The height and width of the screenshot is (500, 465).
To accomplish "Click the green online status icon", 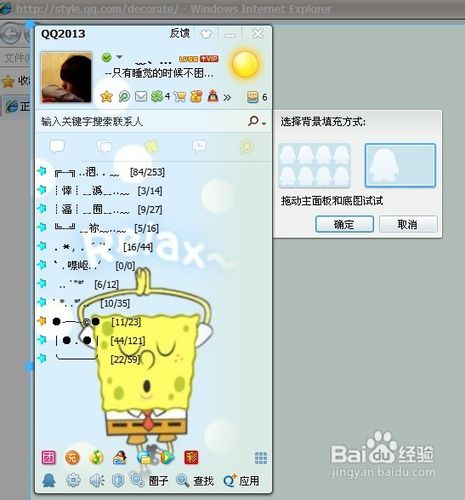I will pyautogui.click(x=107, y=57).
